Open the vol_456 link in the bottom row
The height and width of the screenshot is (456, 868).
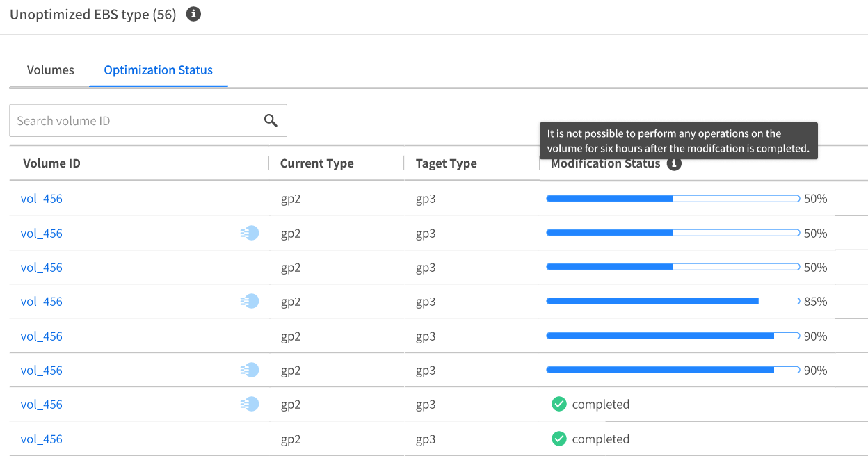click(x=42, y=439)
